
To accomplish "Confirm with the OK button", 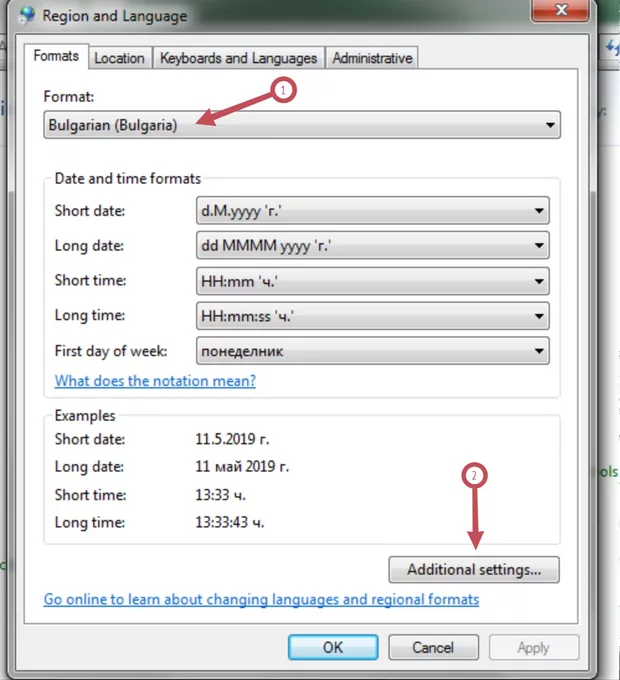I will click(x=333, y=647).
